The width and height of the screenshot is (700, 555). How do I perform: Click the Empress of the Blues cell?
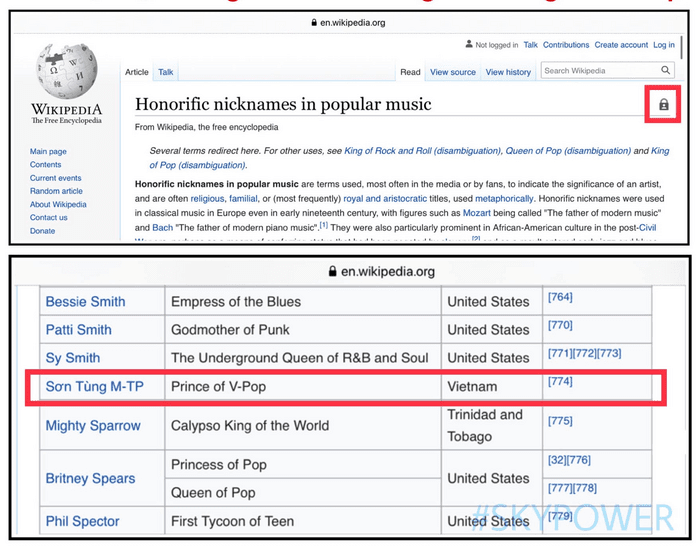coord(303,301)
